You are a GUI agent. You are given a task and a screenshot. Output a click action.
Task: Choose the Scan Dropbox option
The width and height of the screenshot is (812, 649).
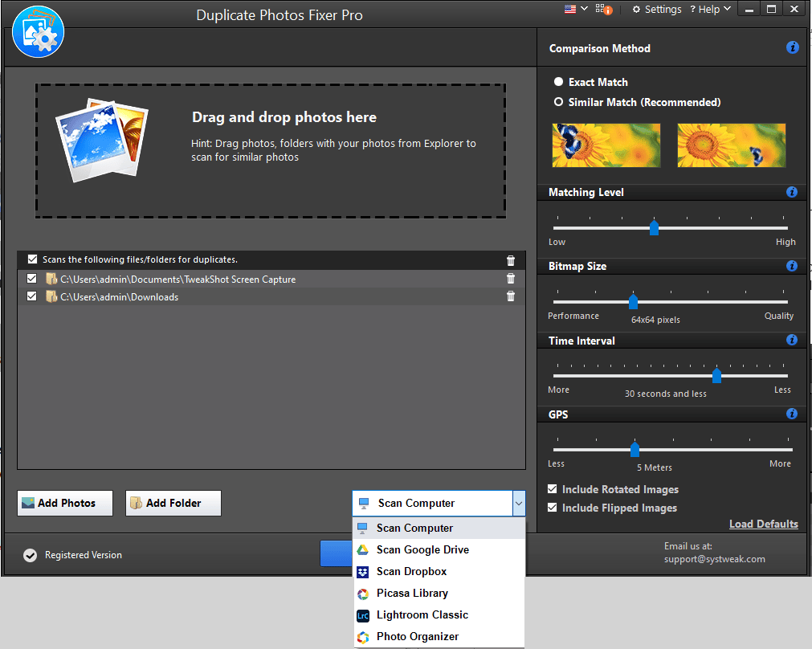(x=412, y=571)
